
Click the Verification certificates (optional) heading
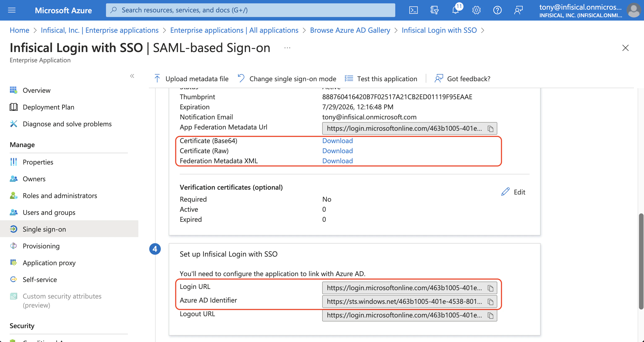click(x=231, y=187)
